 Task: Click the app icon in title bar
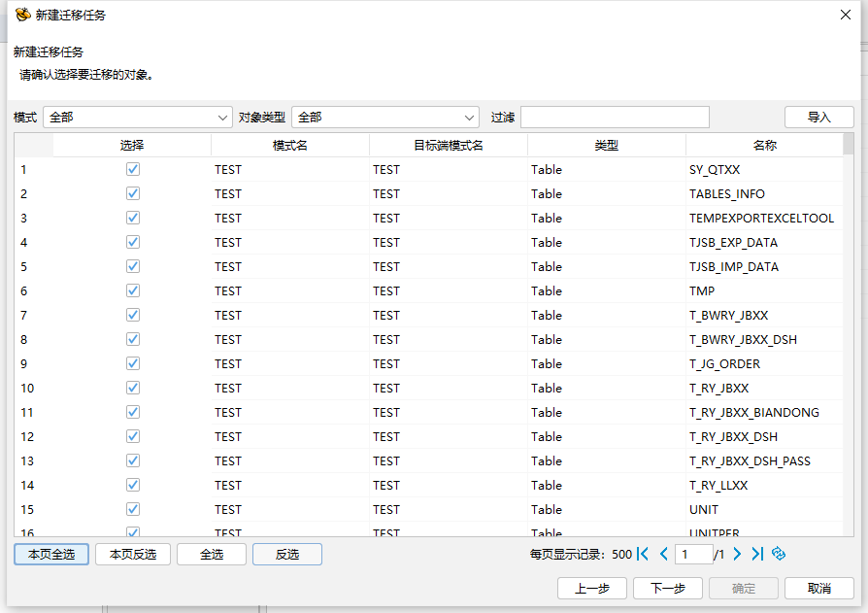click(22, 15)
